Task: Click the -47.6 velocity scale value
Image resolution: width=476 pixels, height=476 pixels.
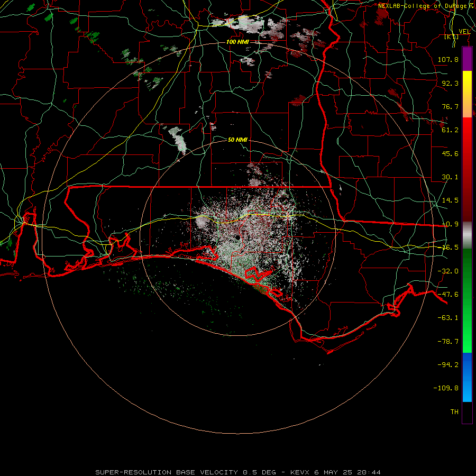Action: click(448, 295)
